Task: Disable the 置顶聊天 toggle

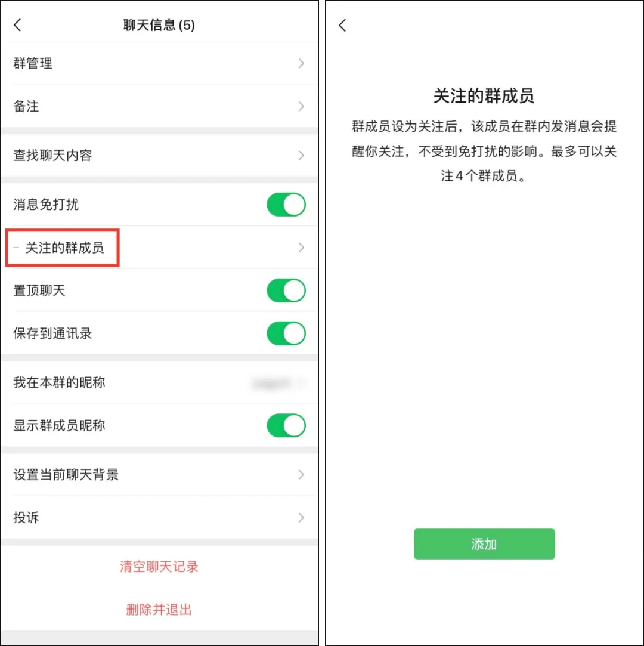Action: 286,290
